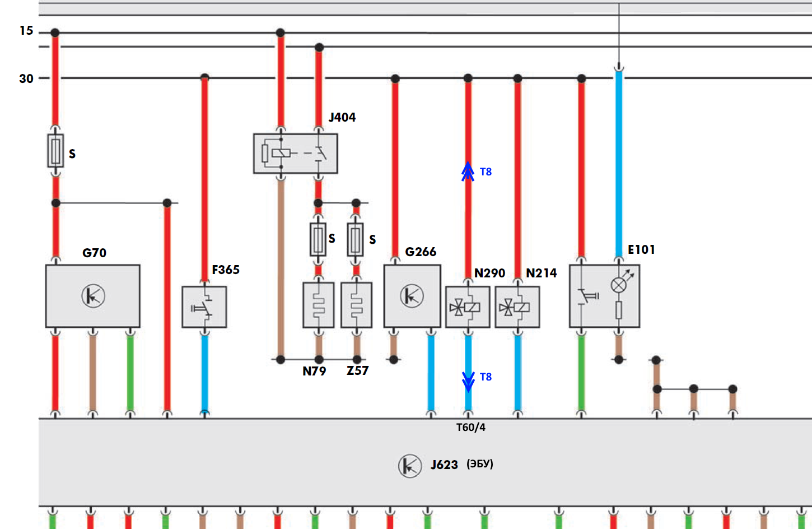This screenshot has width=812, height=529.
Task: Select the N214 valve symbol
Action: click(517, 307)
